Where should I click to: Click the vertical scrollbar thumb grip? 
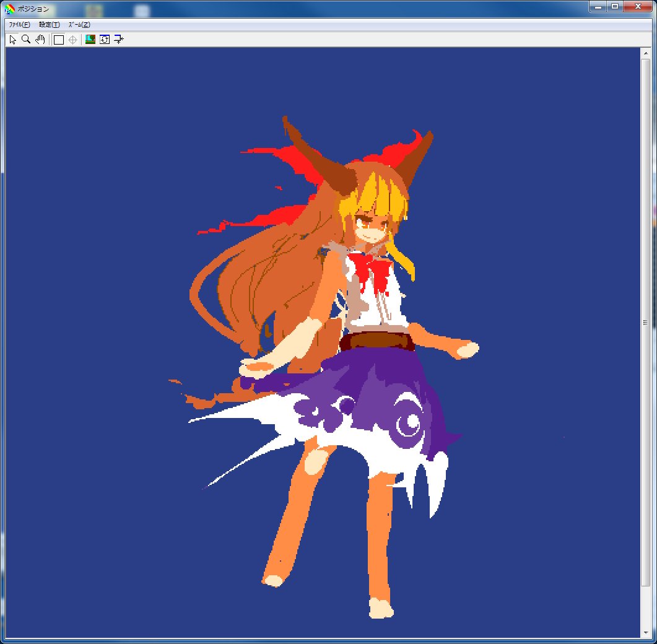645,322
